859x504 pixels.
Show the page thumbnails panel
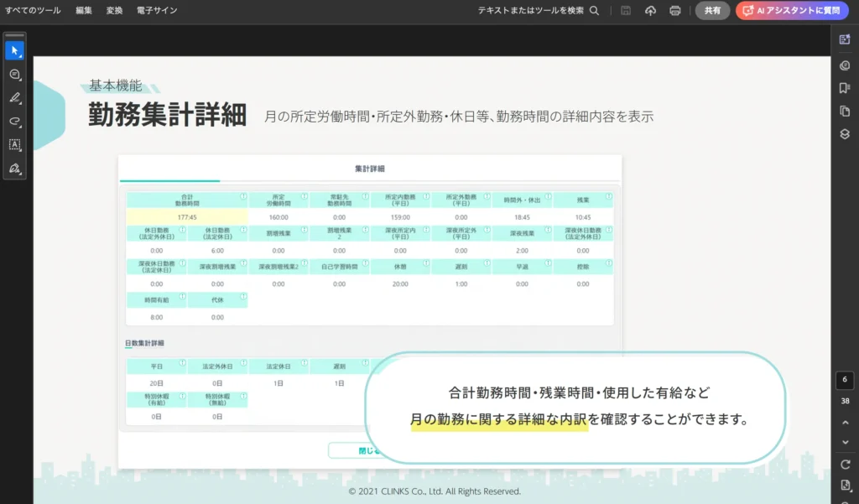tap(845, 111)
